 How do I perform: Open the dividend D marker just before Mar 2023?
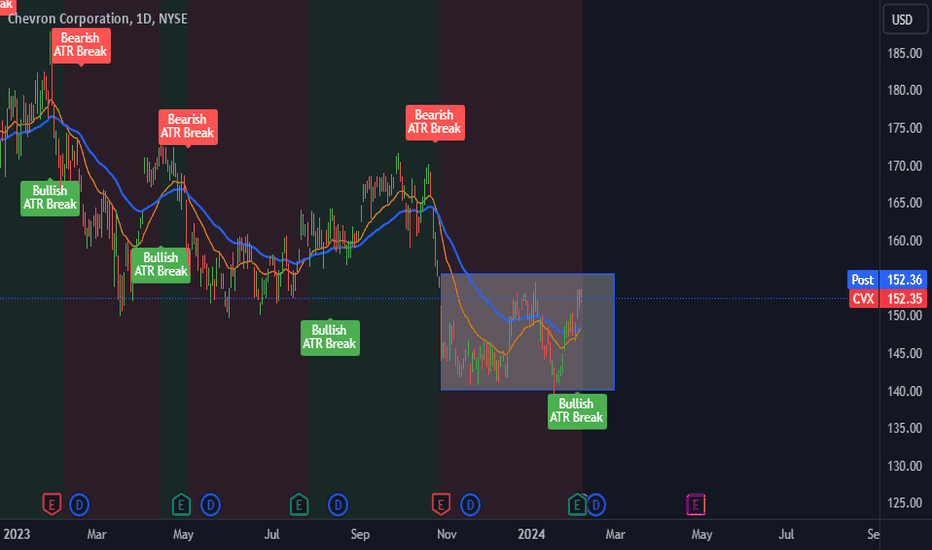(x=79, y=505)
